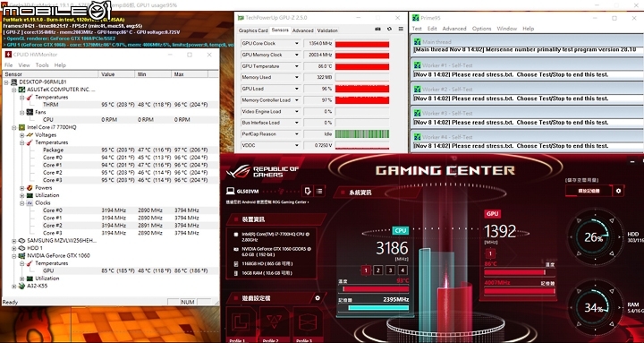The width and height of the screenshot is (644, 343).
Task: Click the red GPU badge
Action: pyautogui.click(x=493, y=214)
